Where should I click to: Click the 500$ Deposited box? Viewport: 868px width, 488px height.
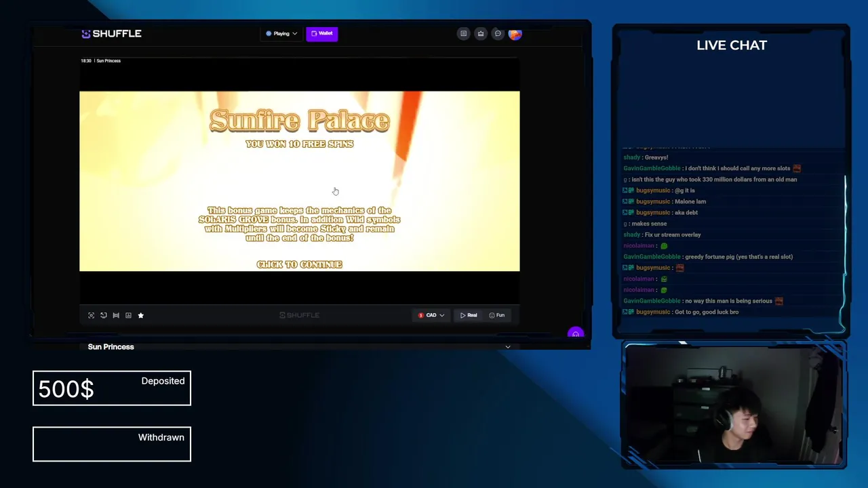pyautogui.click(x=112, y=388)
